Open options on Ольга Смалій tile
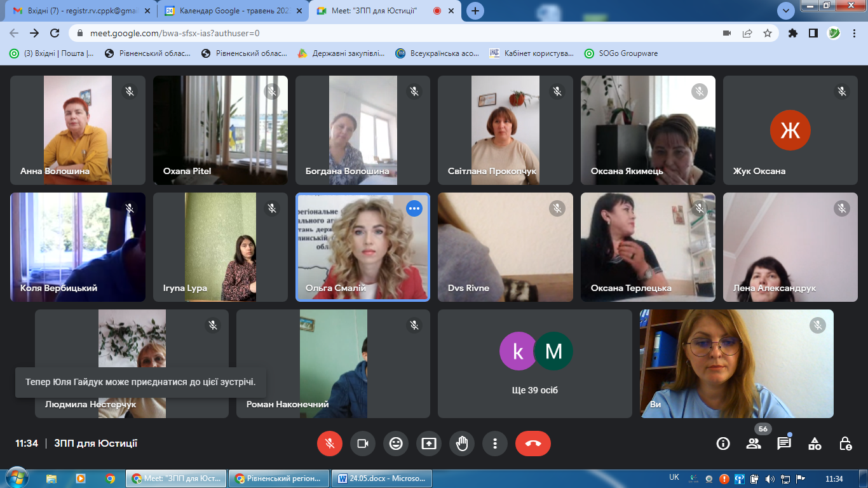The width and height of the screenshot is (868, 488). click(x=414, y=208)
